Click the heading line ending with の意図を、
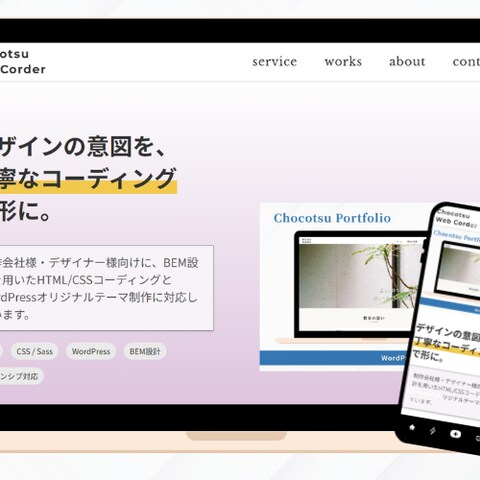480x480 pixels. click(83, 147)
